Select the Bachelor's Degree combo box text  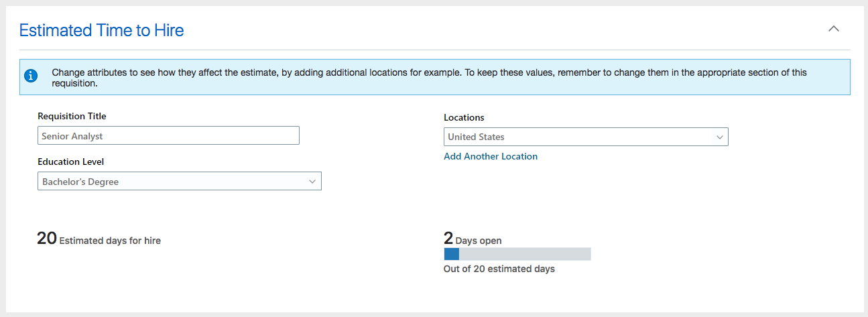tap(80, 182)
